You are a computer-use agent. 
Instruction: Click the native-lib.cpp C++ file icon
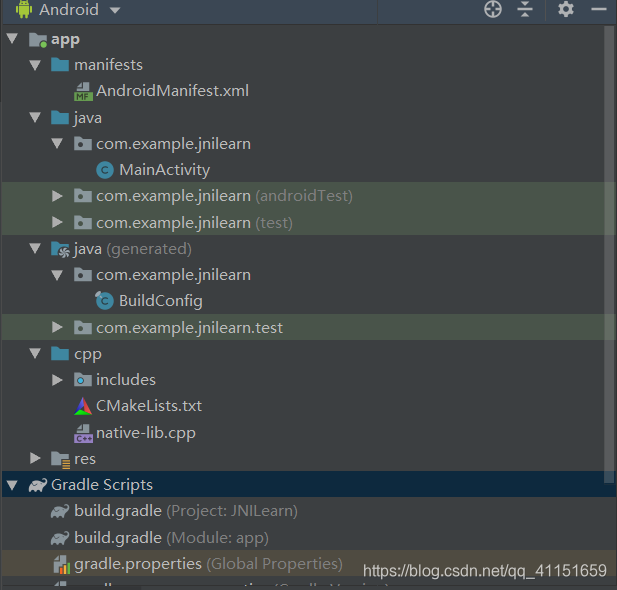pyautogui.click(x=83, y=433)
